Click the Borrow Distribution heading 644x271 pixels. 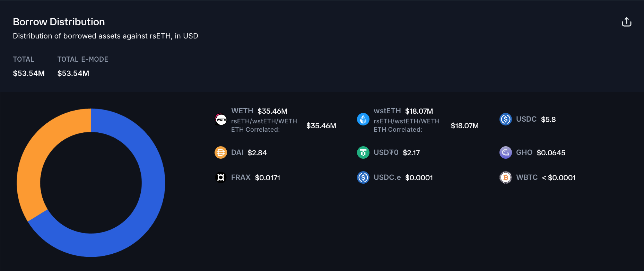59,22
